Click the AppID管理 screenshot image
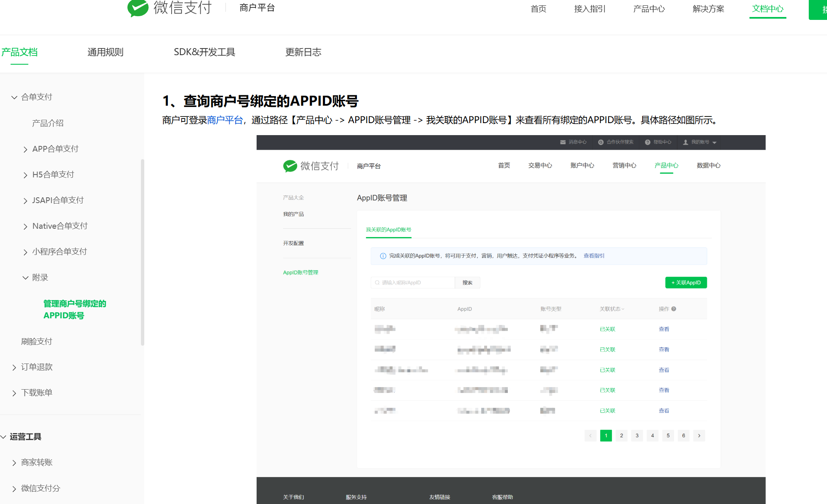Image resolution: width=827 pixels, height=504 pixels. [511, 319]
